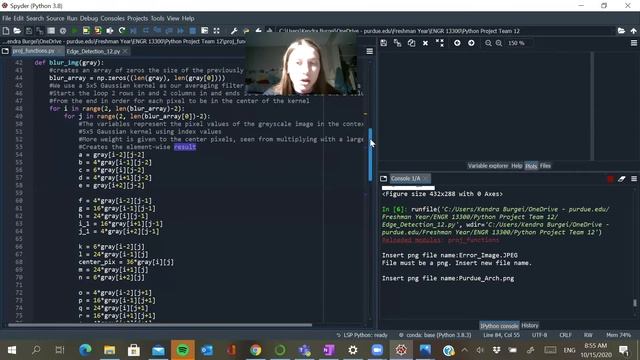Click the working directory path field
This screenshot has width=640, height=360.
[x=446, y=31]
